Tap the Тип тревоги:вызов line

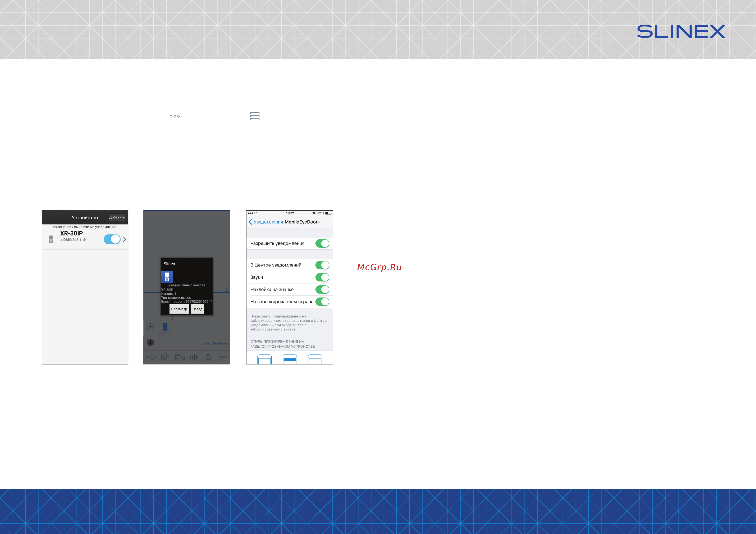click(x=176, y=298)
